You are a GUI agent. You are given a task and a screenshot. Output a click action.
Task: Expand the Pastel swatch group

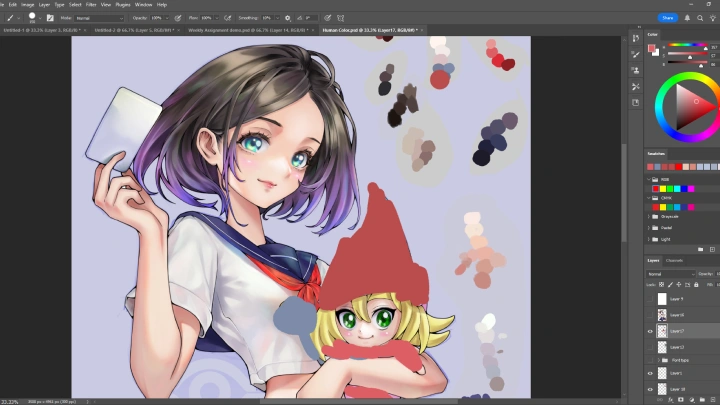click(649, 228)
